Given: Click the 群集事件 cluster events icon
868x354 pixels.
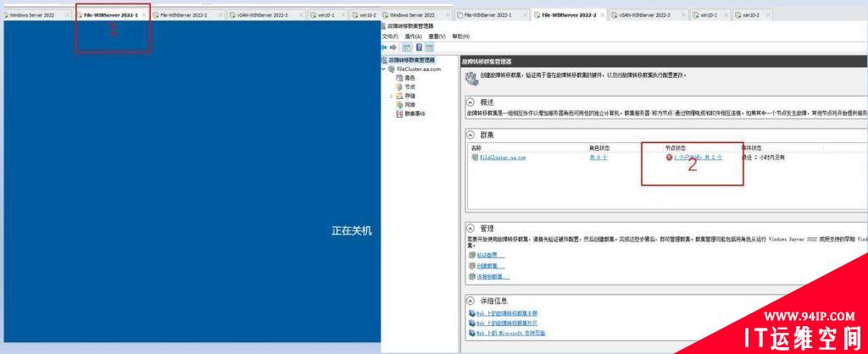Looking at the screenshot, I should tap(400, 113).
